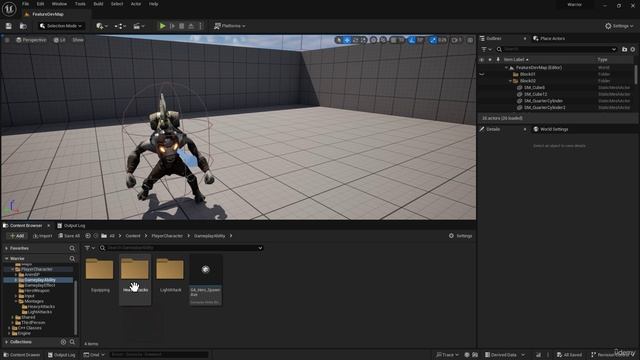Open the Outliner filter dropdown
This screenshot has height=360, width=640.
[486, 49]
